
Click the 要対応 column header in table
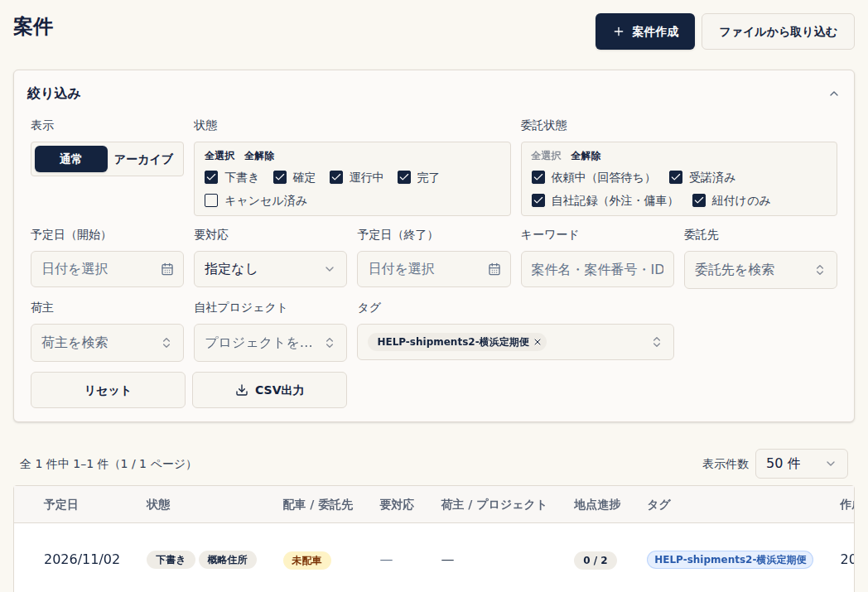pos(397,504)
